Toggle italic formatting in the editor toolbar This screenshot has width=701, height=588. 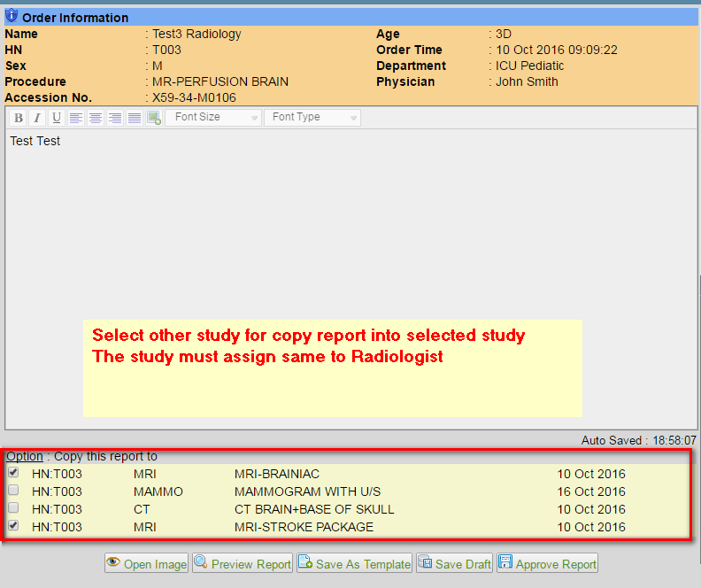[x=37, y=118]
